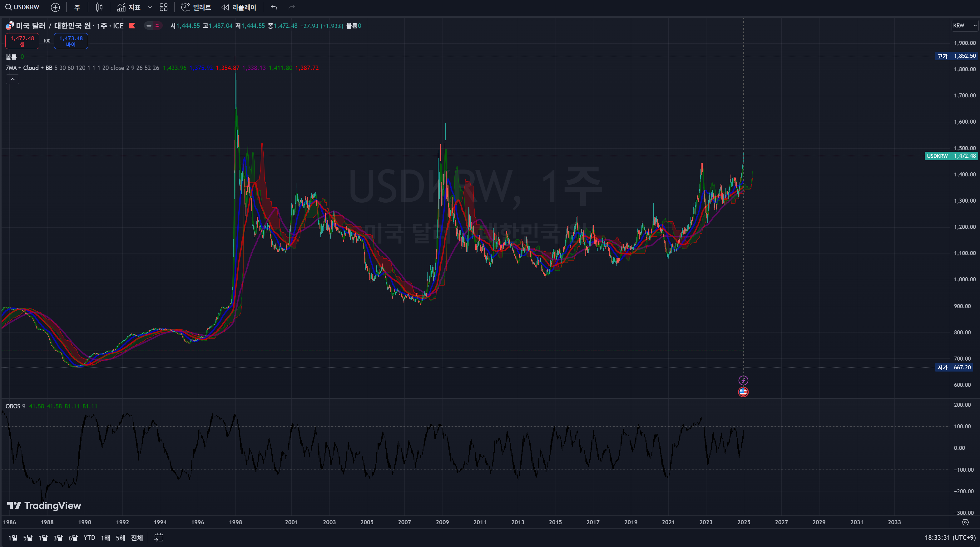Start bar replay with 리플레이
980x547 pixels.
click(x=239, y=7)
